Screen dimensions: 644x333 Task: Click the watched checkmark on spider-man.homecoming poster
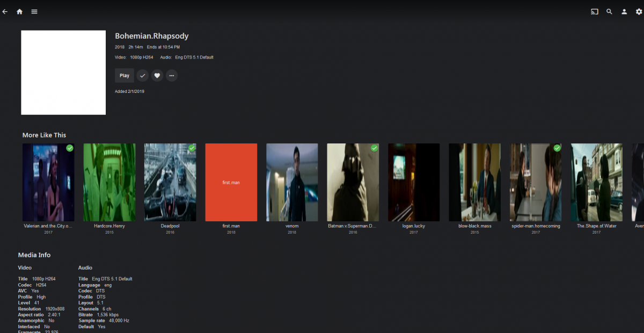tap(557, 148)
